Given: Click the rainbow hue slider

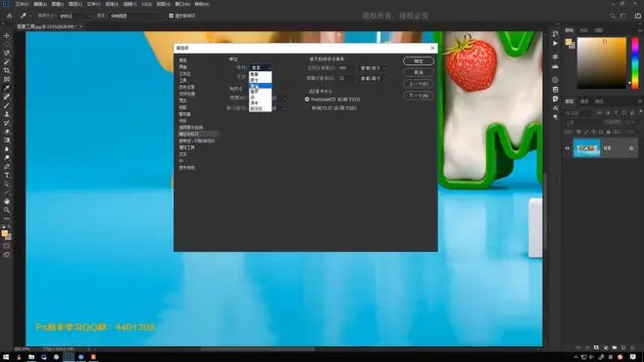Looking at the screenshot, I should tap(635, 62).
